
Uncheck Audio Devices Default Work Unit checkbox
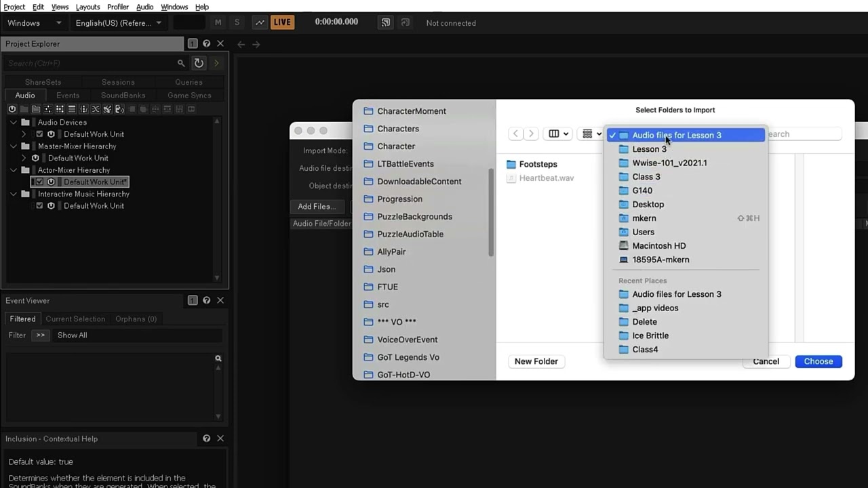[39, 134]
